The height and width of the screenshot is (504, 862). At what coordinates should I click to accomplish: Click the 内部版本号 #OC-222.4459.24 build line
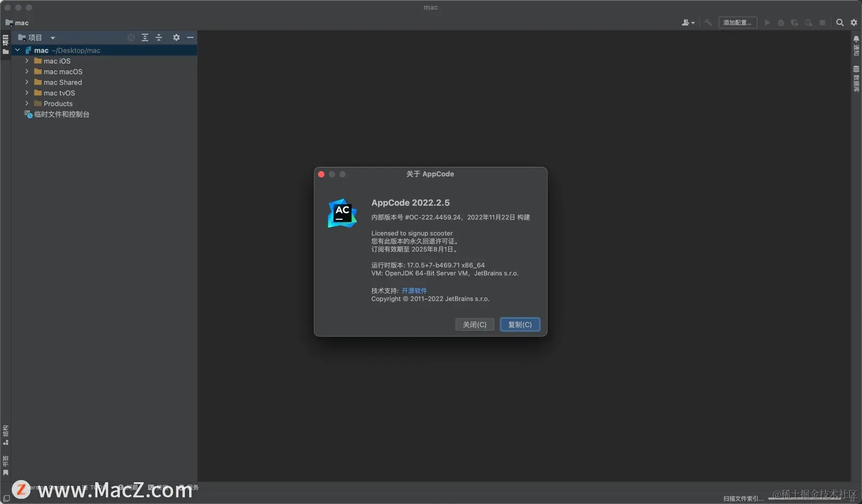coord(451,217)
